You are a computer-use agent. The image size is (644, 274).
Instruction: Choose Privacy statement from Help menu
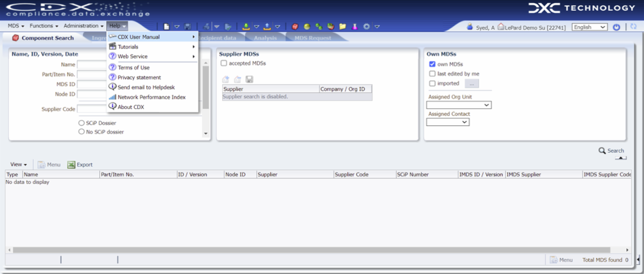[152, 77]
